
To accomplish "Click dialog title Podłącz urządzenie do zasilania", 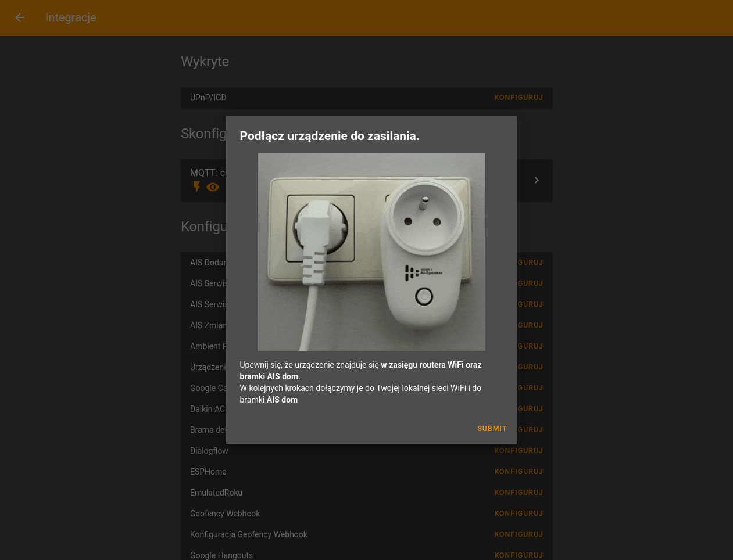I will click(330, 136).
